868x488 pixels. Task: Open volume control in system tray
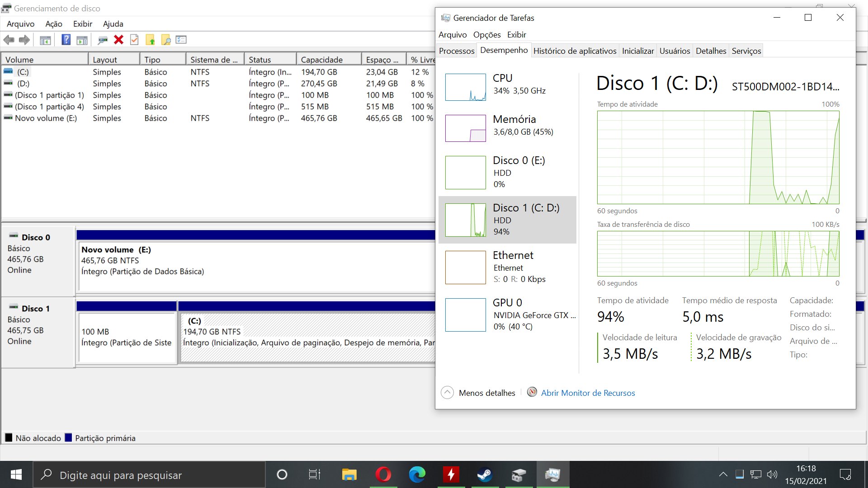pyautogui.click(x=772, y=474)
